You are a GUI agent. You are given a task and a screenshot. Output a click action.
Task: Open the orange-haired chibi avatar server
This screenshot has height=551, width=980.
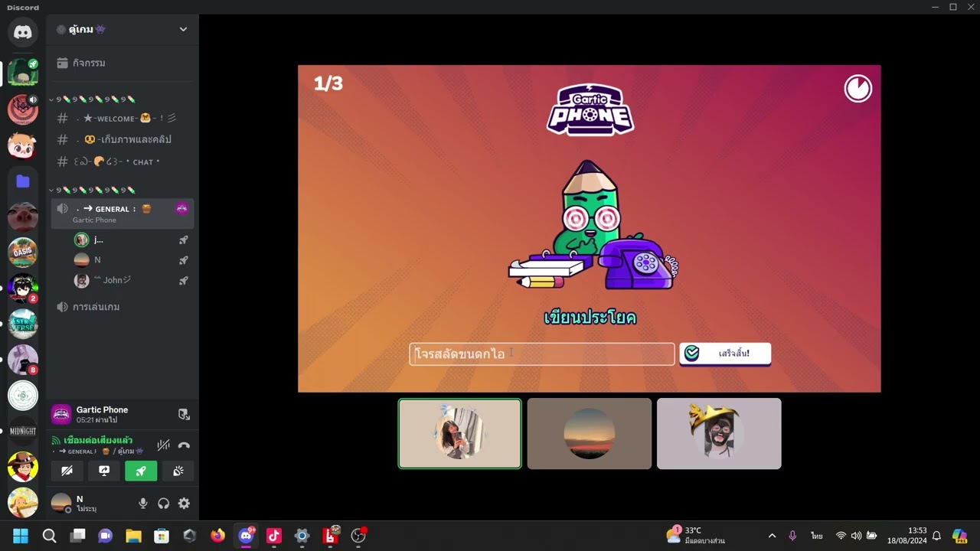tap(23, 145)
